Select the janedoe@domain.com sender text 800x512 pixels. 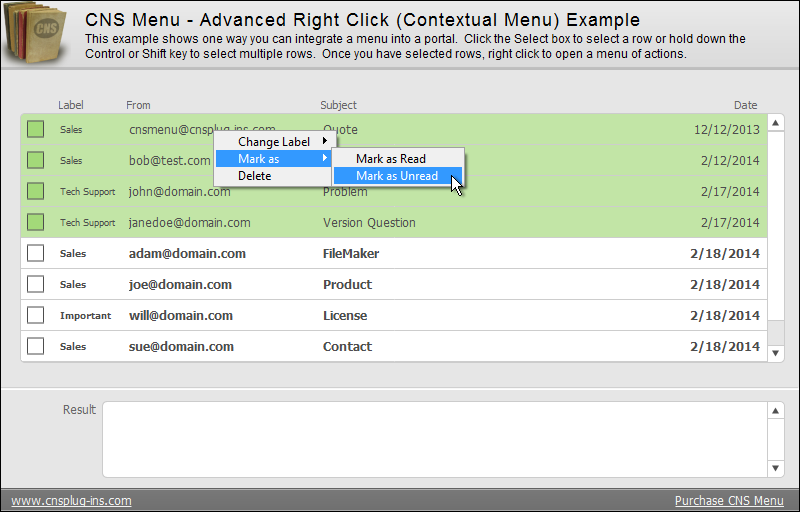click(189, 222)
